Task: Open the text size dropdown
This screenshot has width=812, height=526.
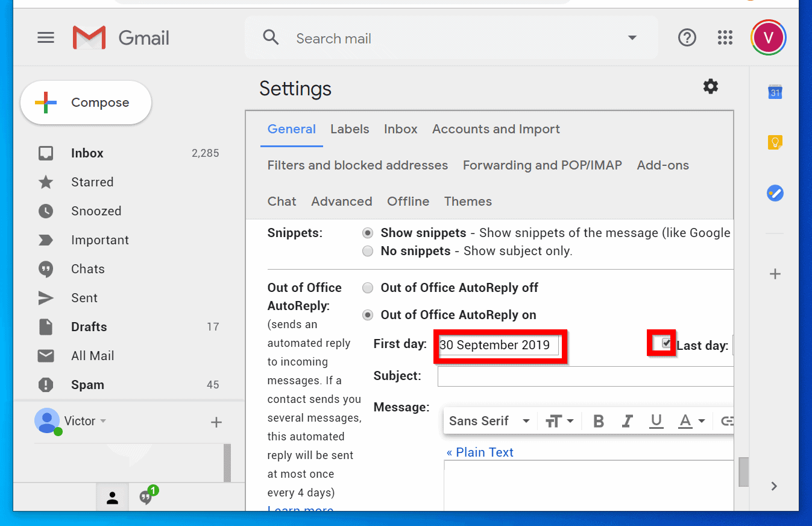Action: [x=559, y=420]
